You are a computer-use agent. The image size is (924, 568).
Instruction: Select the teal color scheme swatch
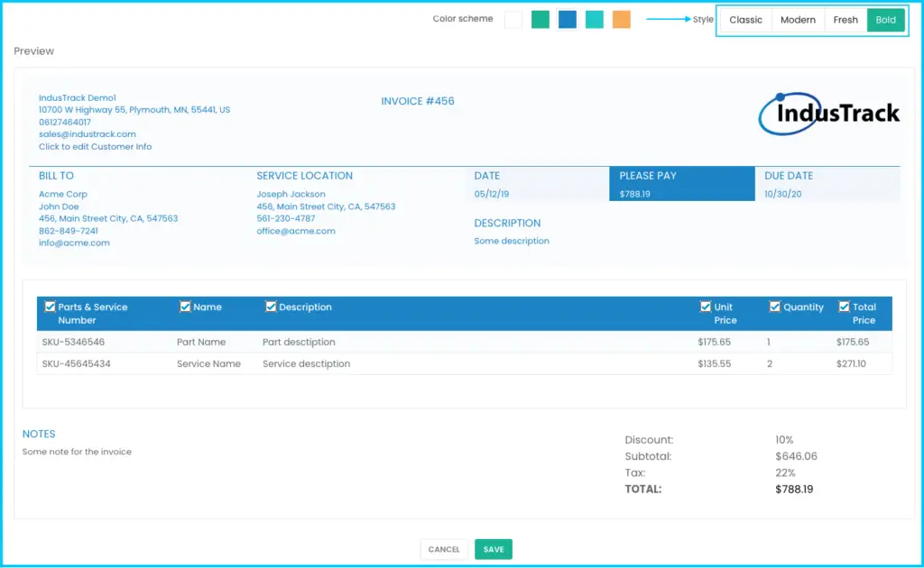tap(595, 20)
